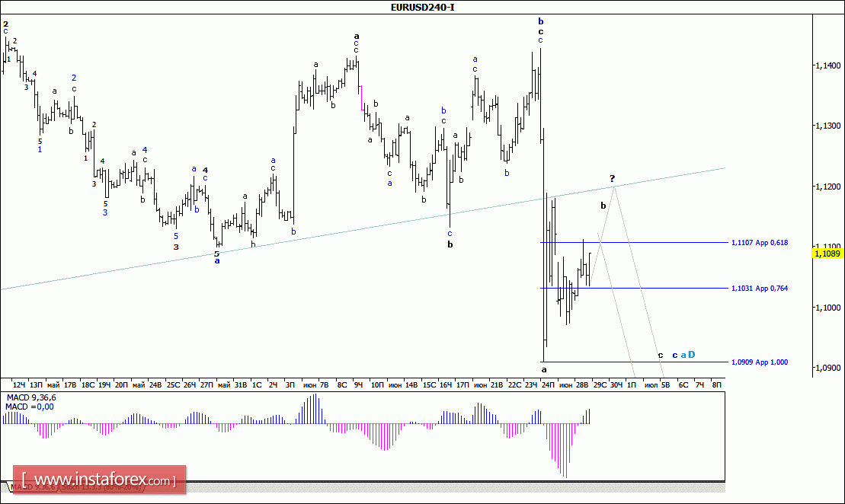Select the 7Ч date on time axis
Screen dimensions: 845x504
pyautogui.click(x=699, y=384)
